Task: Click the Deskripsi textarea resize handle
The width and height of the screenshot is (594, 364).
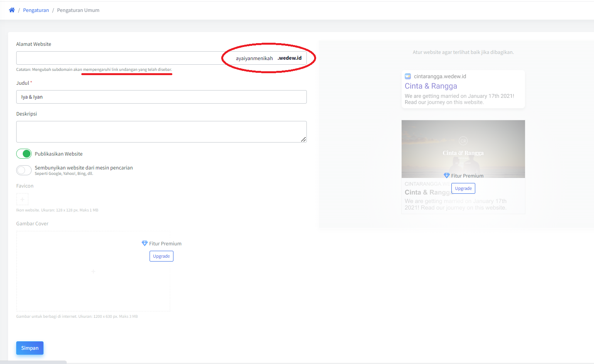Action: (304, 139)
